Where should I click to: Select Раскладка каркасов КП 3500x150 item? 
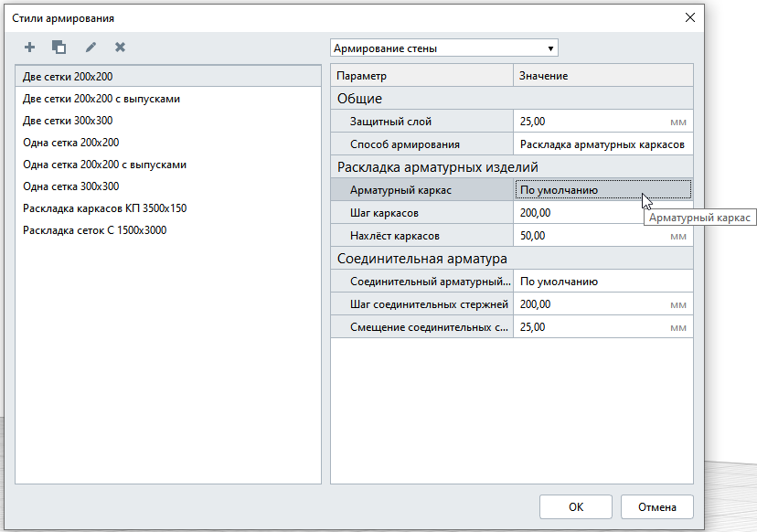[x=104, y=208]
